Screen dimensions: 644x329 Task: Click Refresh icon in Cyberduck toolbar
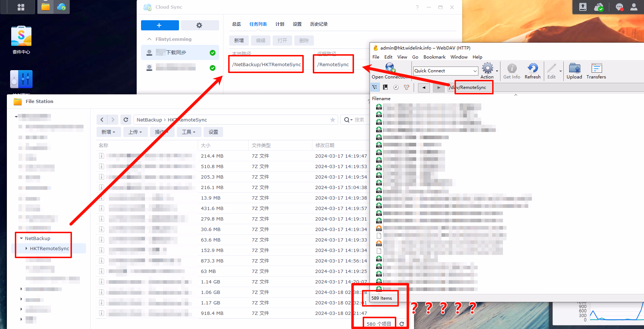pyautogui.click(x=532, y=68)
